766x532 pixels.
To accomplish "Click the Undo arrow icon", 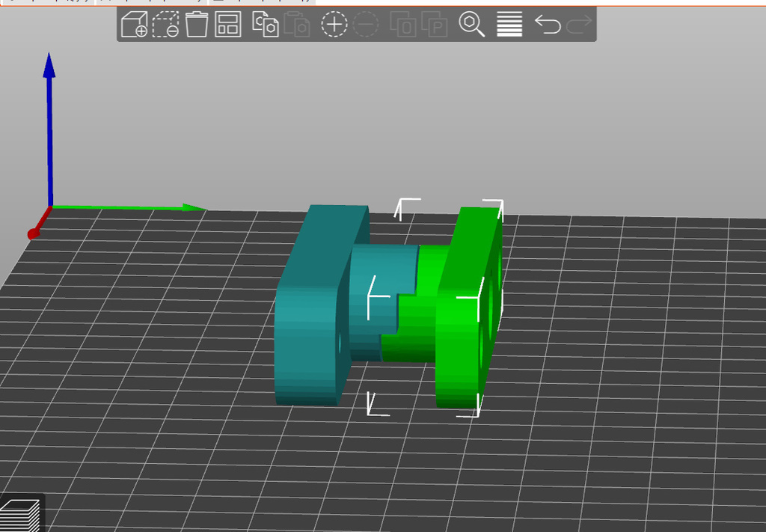I will click(x=547, y=25).
